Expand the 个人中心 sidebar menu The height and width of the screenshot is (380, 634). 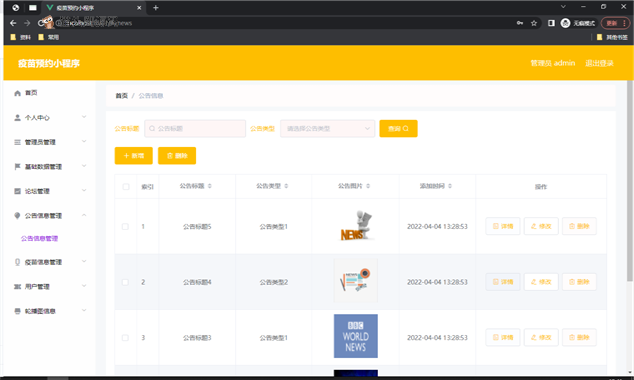(x=49, y=118)
